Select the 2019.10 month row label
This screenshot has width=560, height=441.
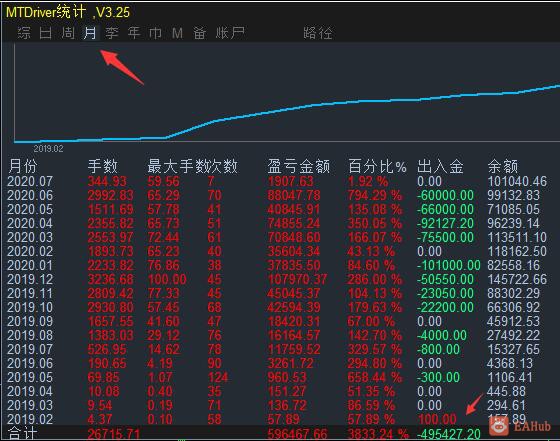(30, 307)
